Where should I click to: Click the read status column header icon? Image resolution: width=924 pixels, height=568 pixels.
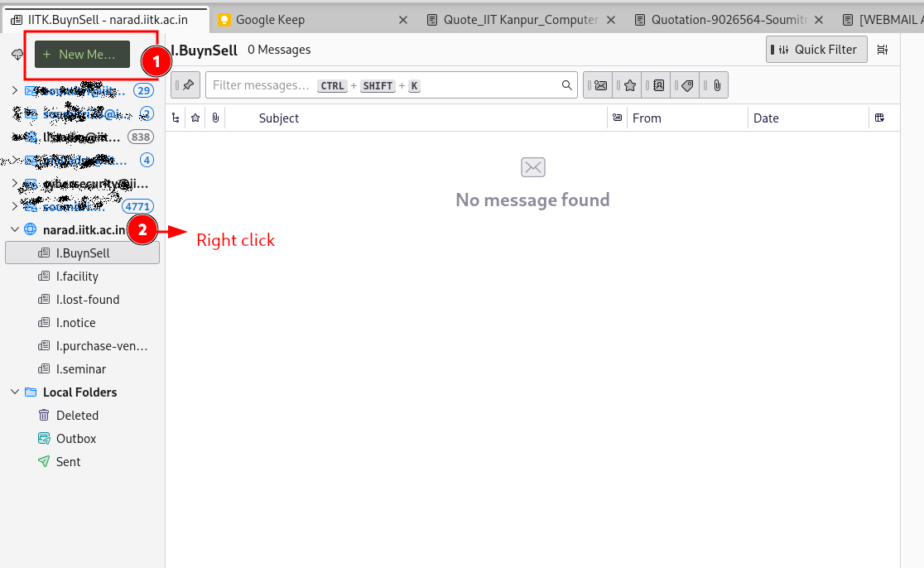point(617,118)
